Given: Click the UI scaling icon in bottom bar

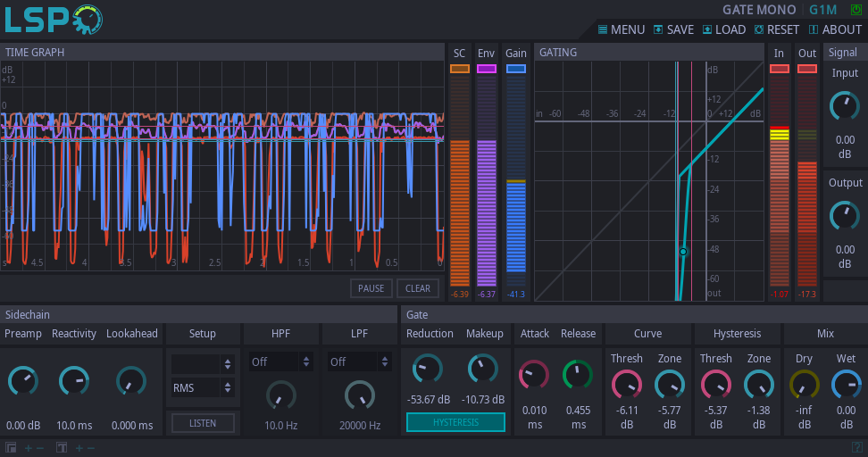Looking at the screenshot, I should tap(11, 447).
